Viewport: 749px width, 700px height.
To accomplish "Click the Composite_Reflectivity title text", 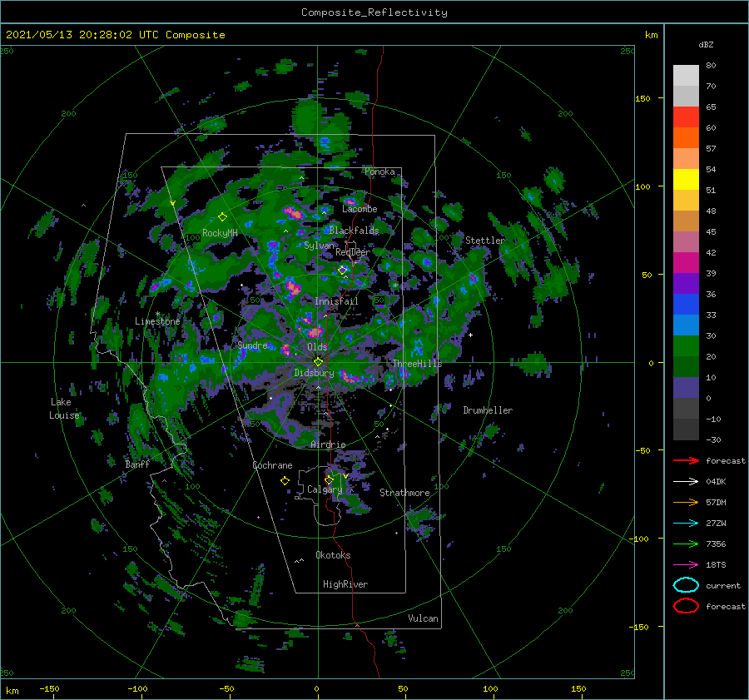I will coord(374,12).
